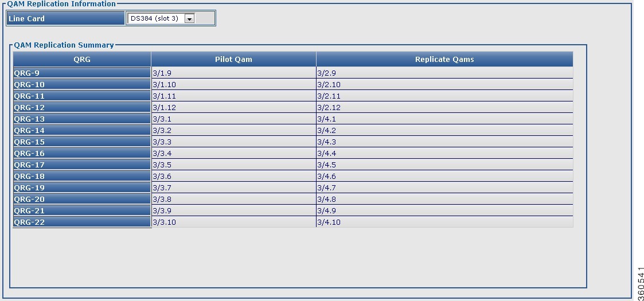Open the Line Card dropdown arrow
This screenshot has height=301, width=644.
pyautogui.click(x=189, y=18)
